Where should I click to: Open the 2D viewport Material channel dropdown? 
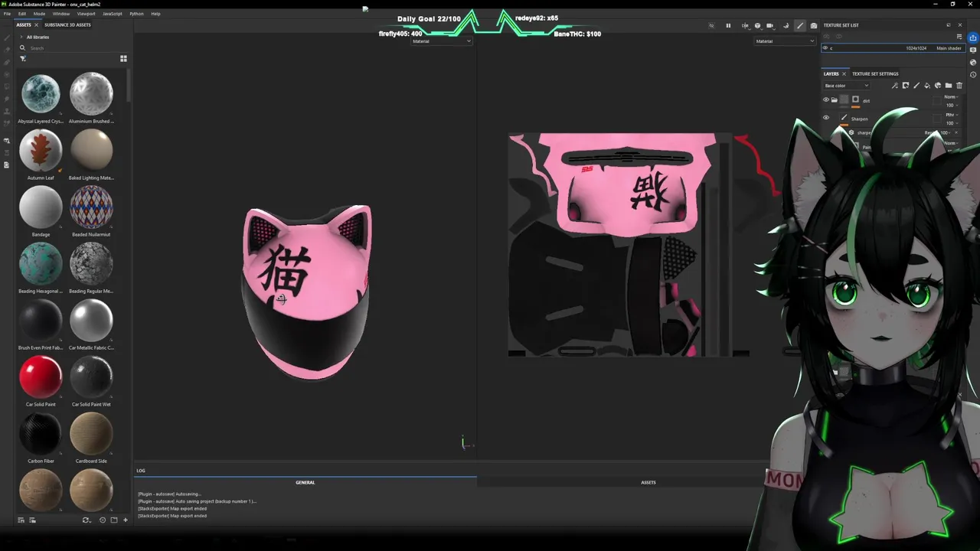[x=785, y=41]
